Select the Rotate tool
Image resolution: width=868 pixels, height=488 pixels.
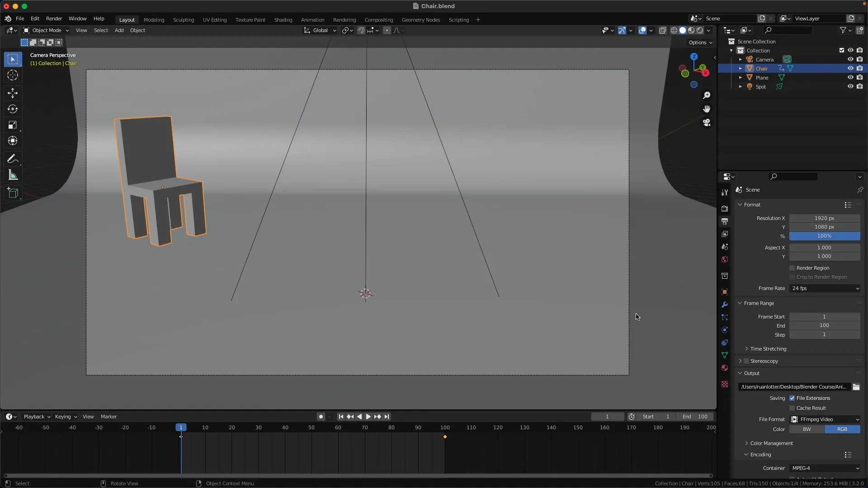13,109
